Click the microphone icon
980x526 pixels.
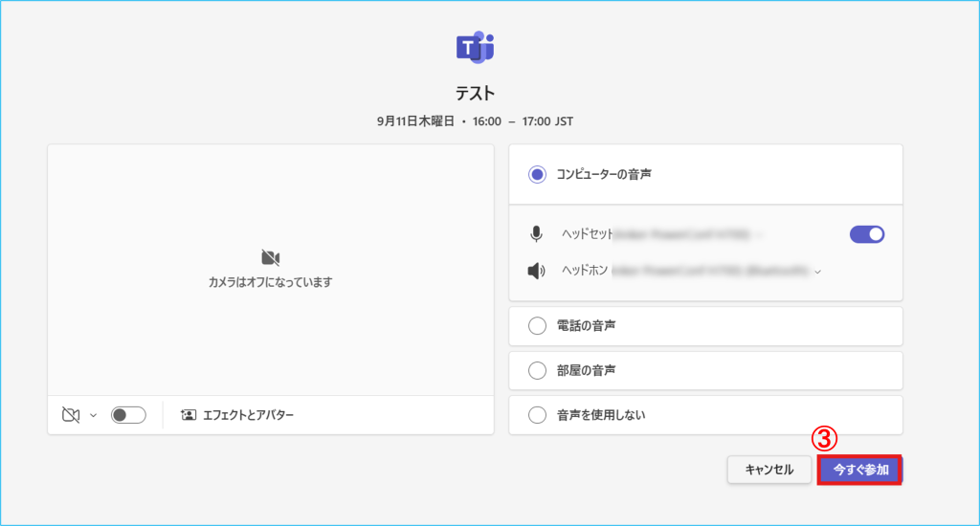click(x=536, y=234)
